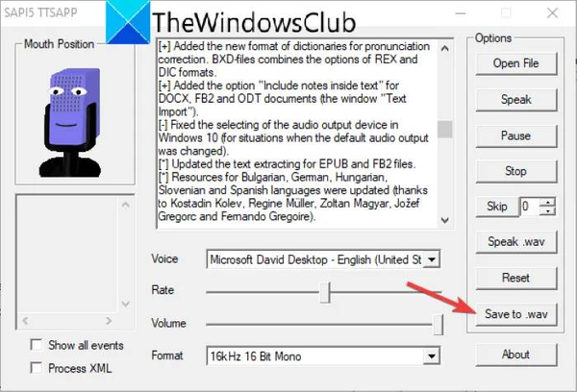Image resolution: width=577 pixels, height=392 pixels.
Task: Click the text area scroll down arrow
Action: [444, 220]
